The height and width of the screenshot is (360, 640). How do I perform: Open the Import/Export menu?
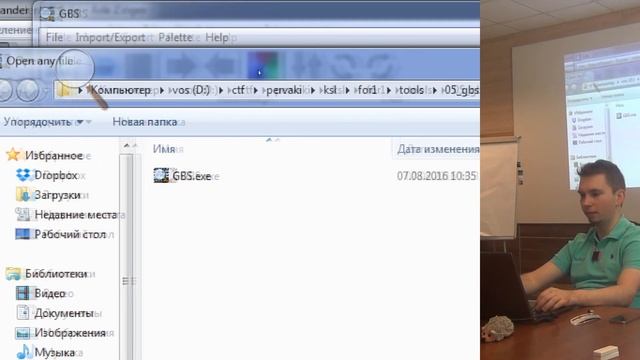110,38
